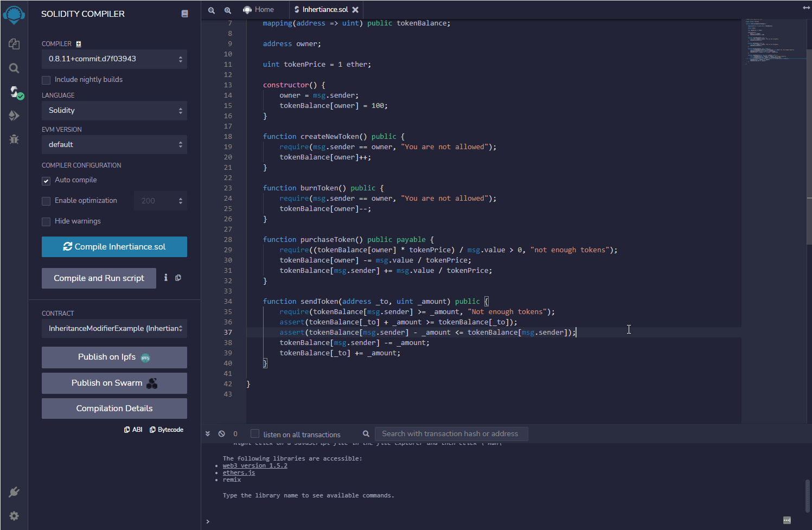This screenshot has height=530, width=812.
Task: Close the Inhertiance.sol tab
Action: pos(355,10)
